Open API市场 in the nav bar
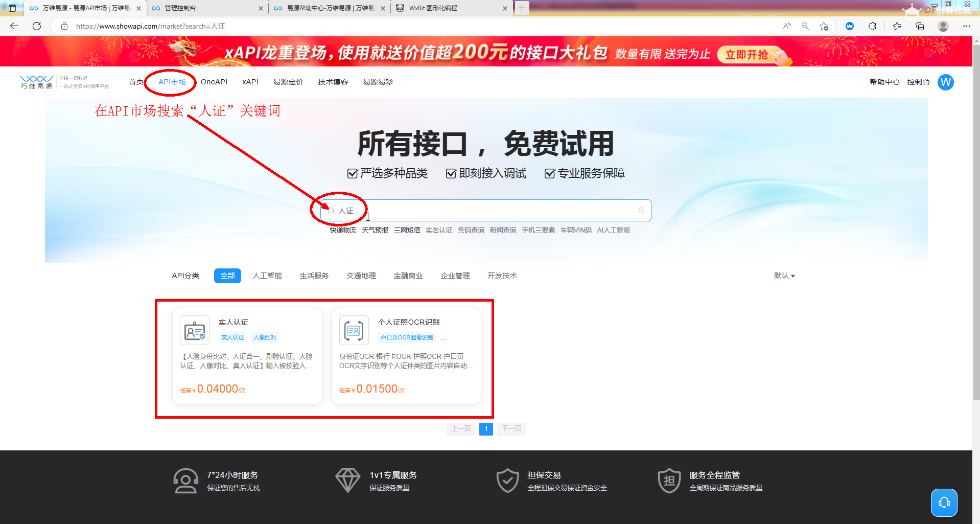Image resolution: width=980 pixels, height=524 pixels. tap(172, 82)
